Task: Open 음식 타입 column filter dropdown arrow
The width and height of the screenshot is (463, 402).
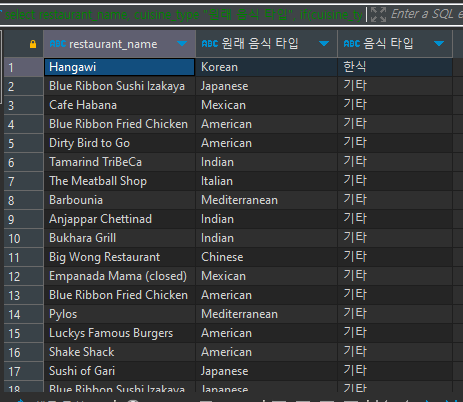Action: pos(439,44)
